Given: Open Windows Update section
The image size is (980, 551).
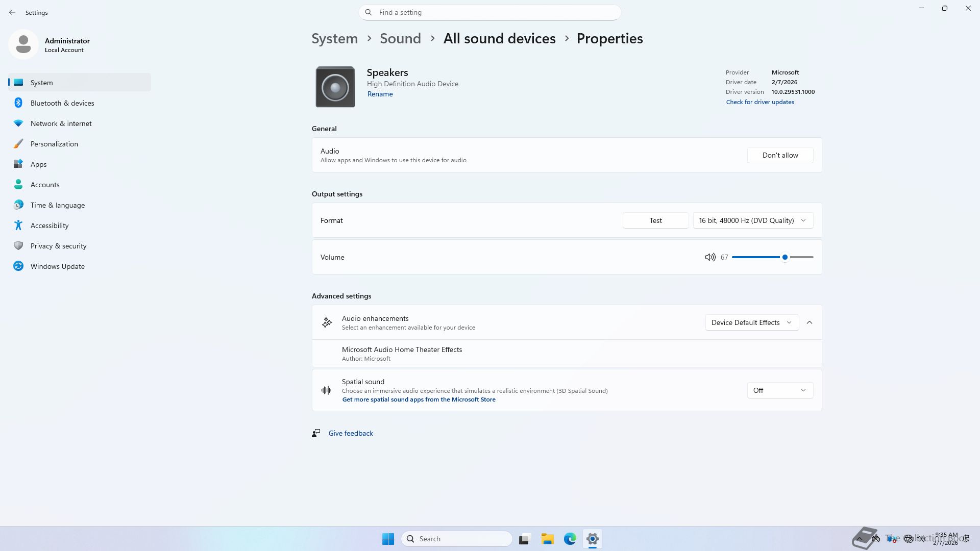Looking at the screenshot, I should click(x=57, y=266).
